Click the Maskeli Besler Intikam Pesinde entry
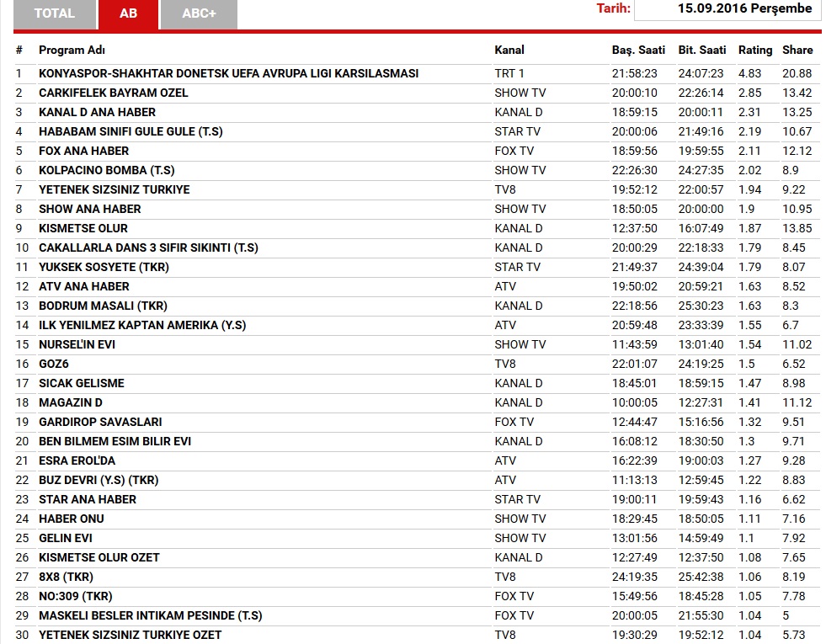 [150, 615]
